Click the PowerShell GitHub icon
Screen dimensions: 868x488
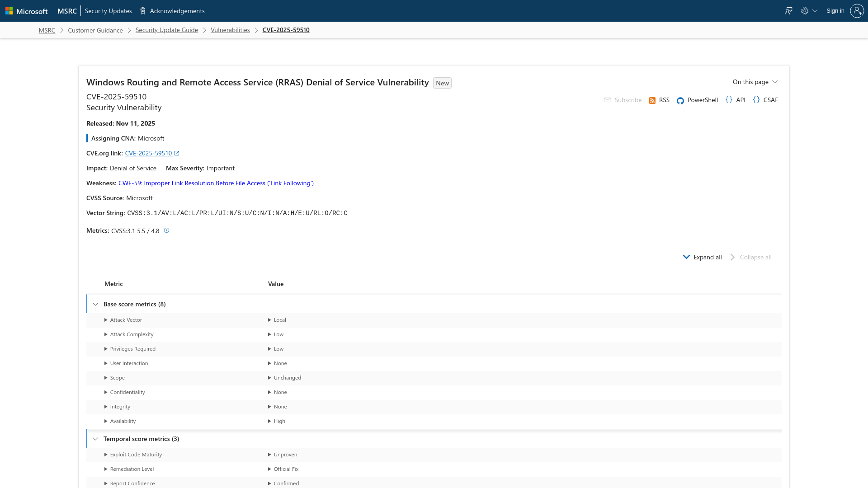coord(680,100)
